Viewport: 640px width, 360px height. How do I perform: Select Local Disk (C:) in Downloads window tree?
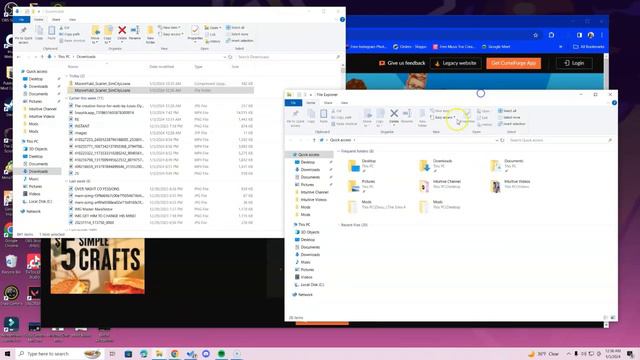(40, 201)
